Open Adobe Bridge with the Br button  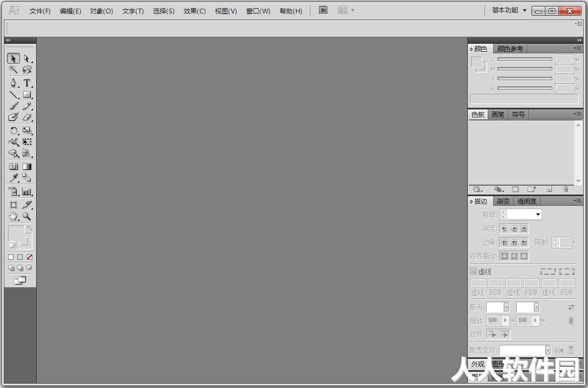coord(323,10)
